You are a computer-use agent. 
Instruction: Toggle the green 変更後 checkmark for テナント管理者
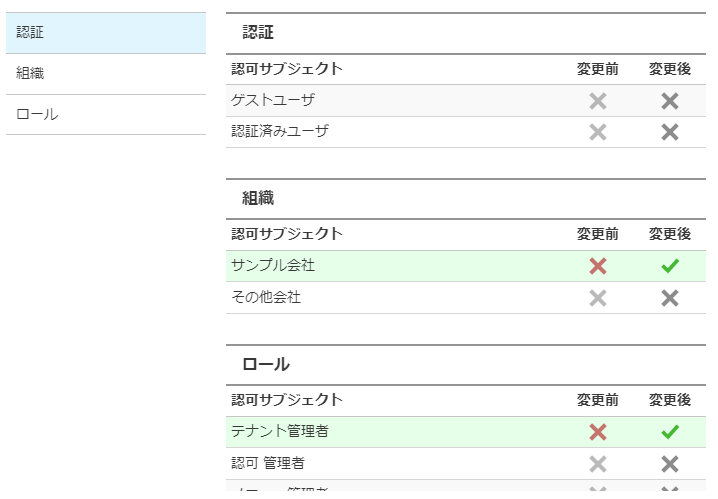point(670,432)
